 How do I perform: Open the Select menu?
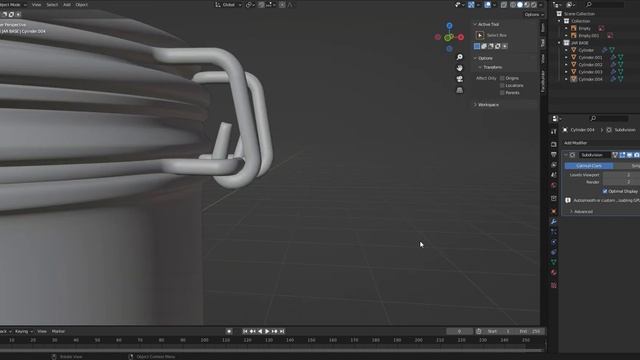(52, 5)
